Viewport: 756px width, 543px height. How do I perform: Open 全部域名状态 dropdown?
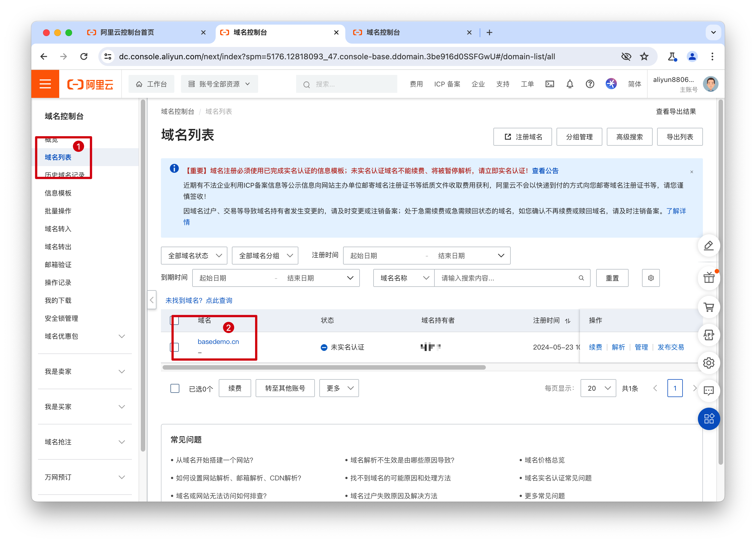tap(194, 256)
